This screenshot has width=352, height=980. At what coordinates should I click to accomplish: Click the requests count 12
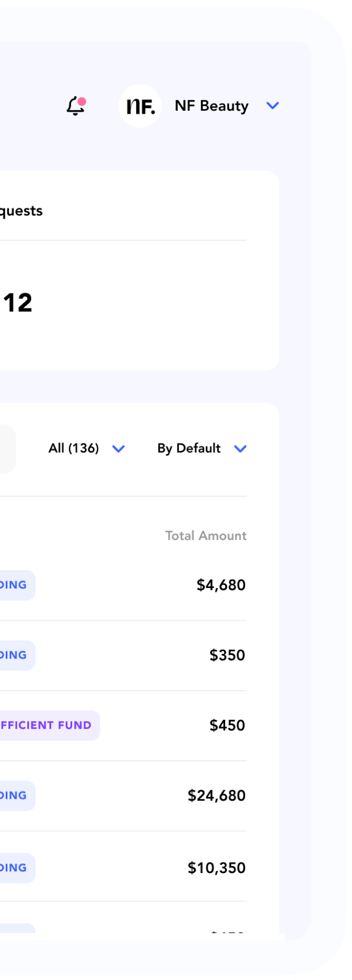(x=18, y=303)
